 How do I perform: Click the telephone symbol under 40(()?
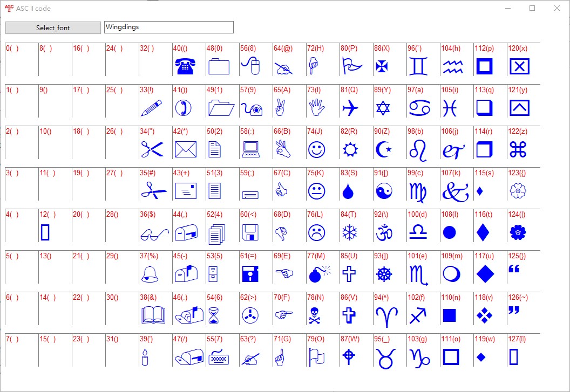click(185, 66)
